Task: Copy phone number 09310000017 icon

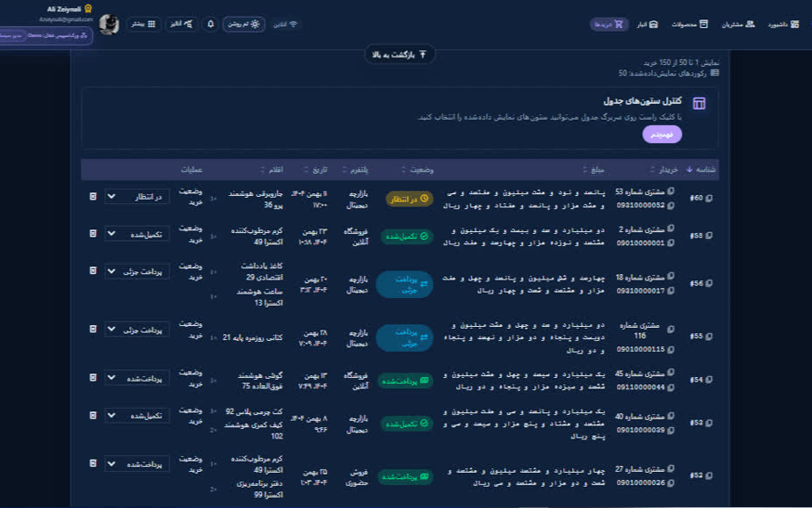Action: pyautogui.click(x=671, y=291)
